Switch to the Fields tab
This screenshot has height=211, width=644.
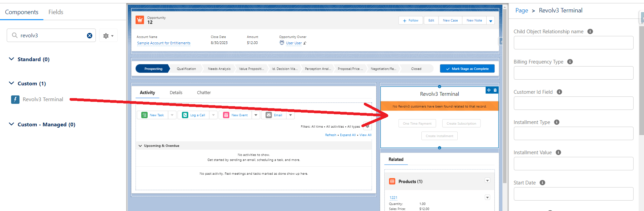[x=56, y=12]
